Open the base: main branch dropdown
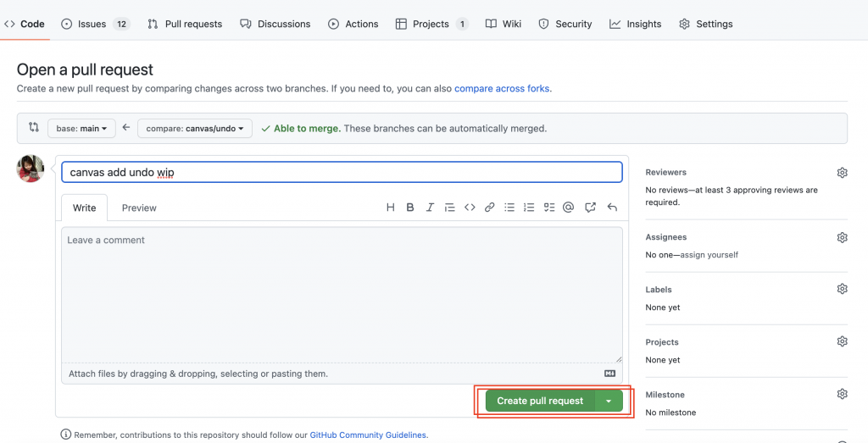This screenshot has height=443, width=868. tap(81, 128)
